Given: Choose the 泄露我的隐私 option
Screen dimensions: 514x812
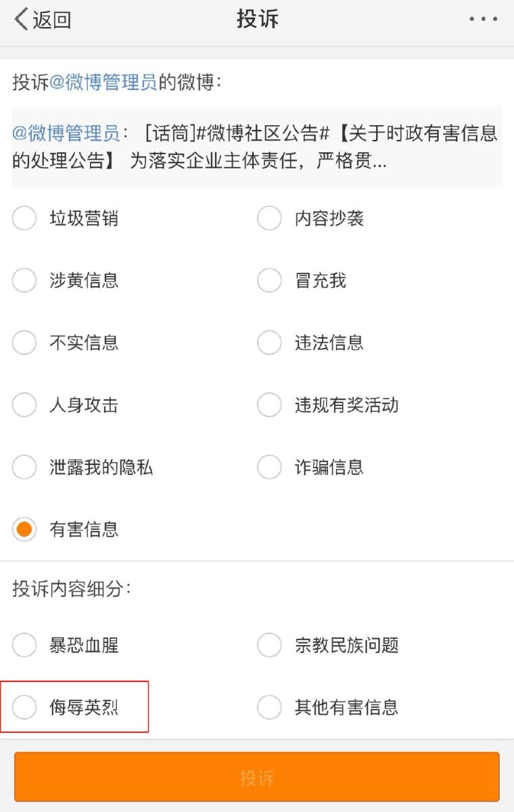Looking at the screenshot, I should [x=24, y=467].
